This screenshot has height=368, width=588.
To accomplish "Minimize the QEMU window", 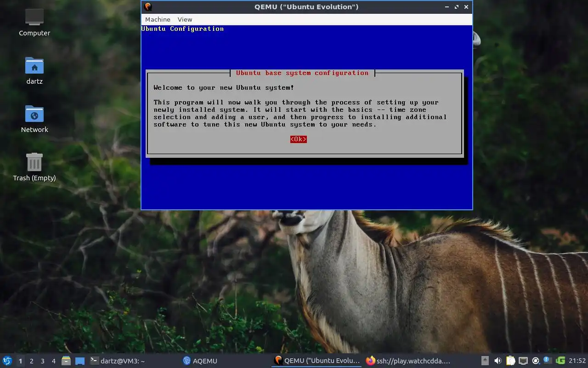I will (x=447, y=7).
